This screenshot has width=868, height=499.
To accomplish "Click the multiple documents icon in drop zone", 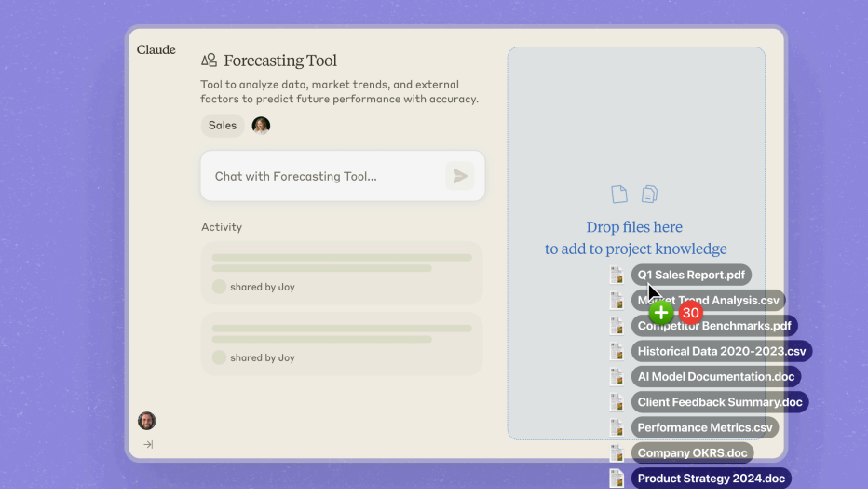I will (649, 194).
